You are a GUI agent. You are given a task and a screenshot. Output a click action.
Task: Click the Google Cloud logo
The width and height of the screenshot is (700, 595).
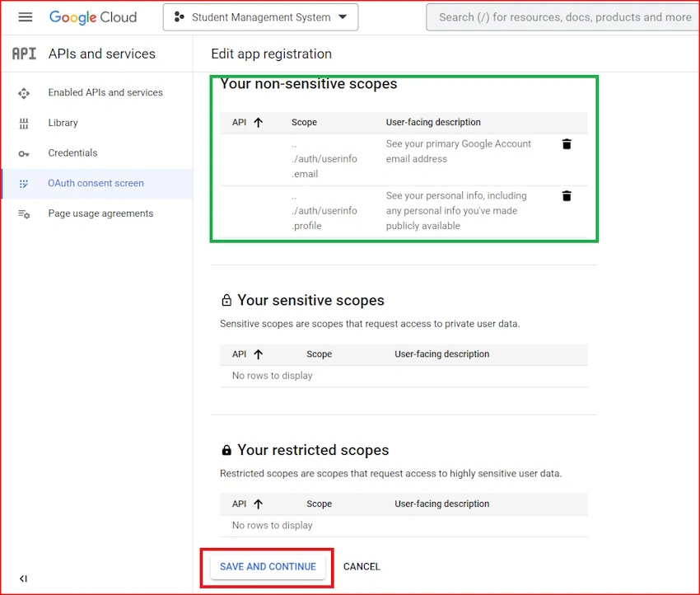93,17
